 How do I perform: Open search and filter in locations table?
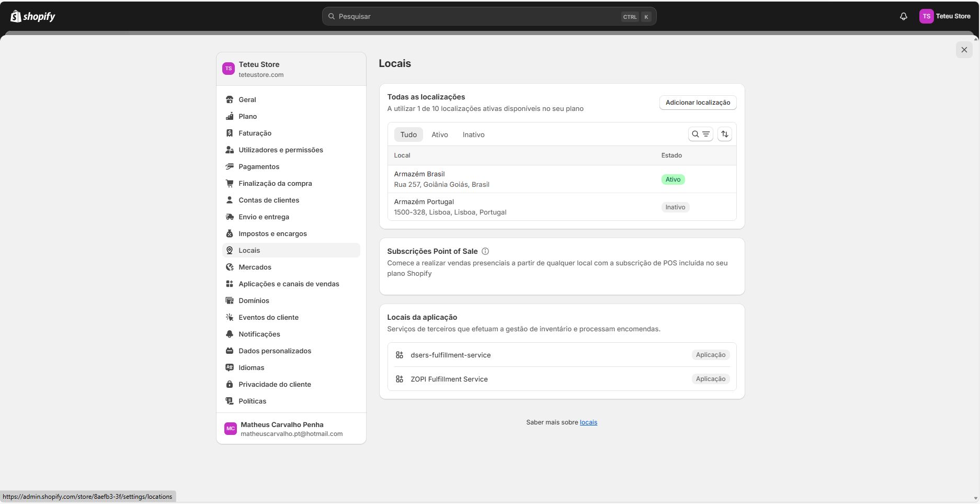[700, 134]
